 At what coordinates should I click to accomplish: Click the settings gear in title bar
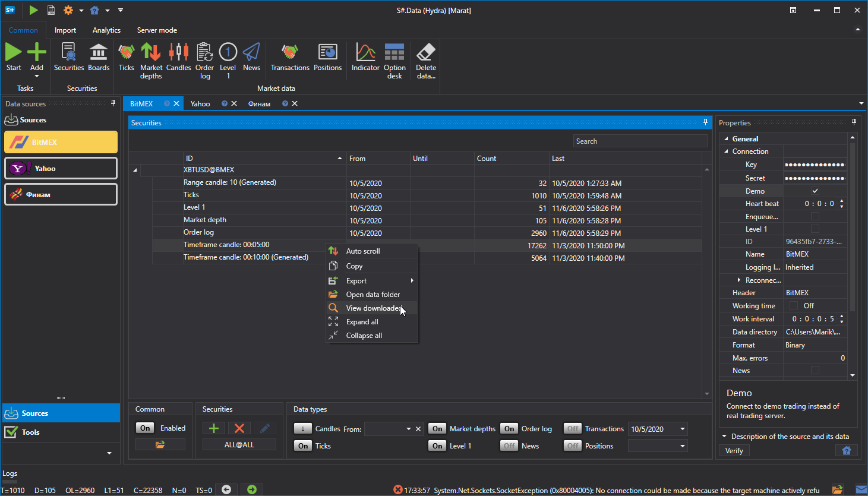pos(68,10)
